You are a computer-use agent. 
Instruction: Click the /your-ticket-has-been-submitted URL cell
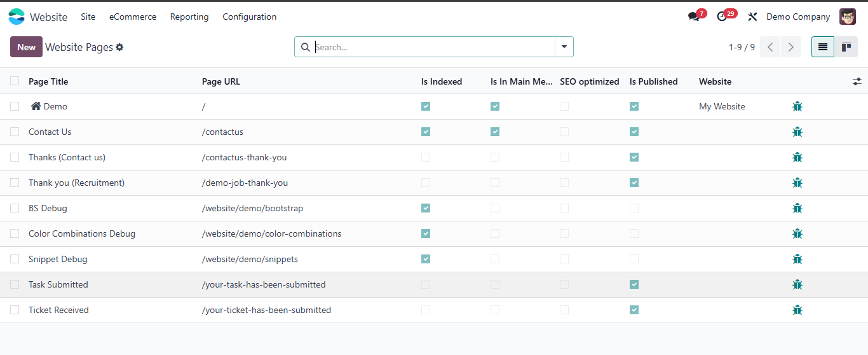tap(266, 310)
